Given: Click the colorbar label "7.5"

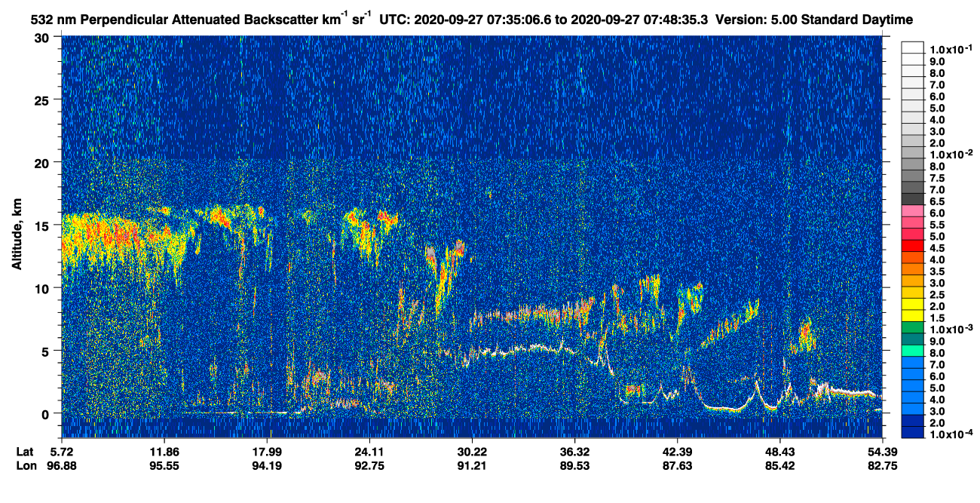Looking at the screenshot, I should point(937,178).
